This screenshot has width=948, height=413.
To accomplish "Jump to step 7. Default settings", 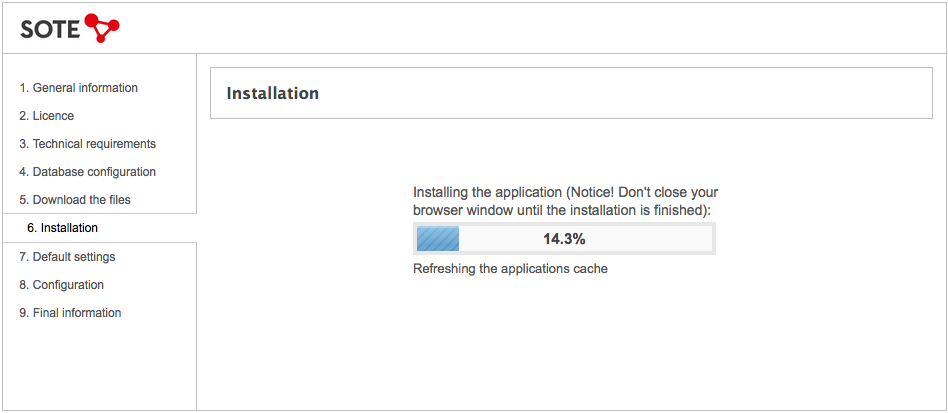I will click(67, 256).
